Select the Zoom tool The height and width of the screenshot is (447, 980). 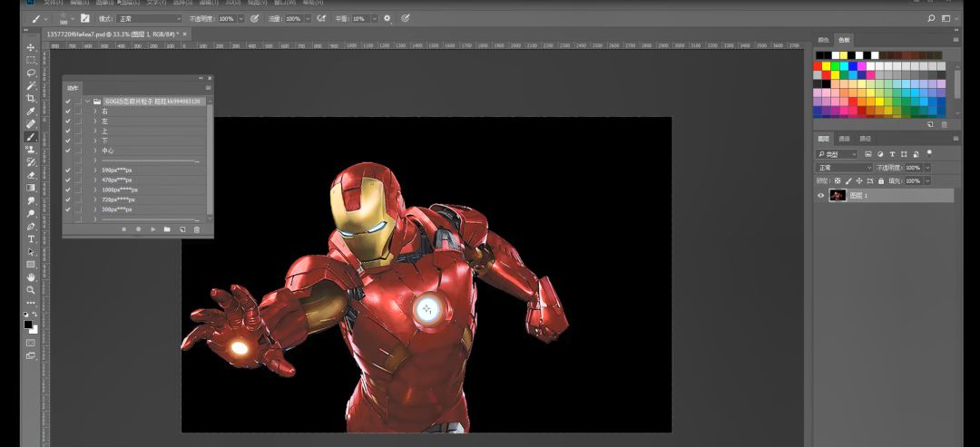31,290
